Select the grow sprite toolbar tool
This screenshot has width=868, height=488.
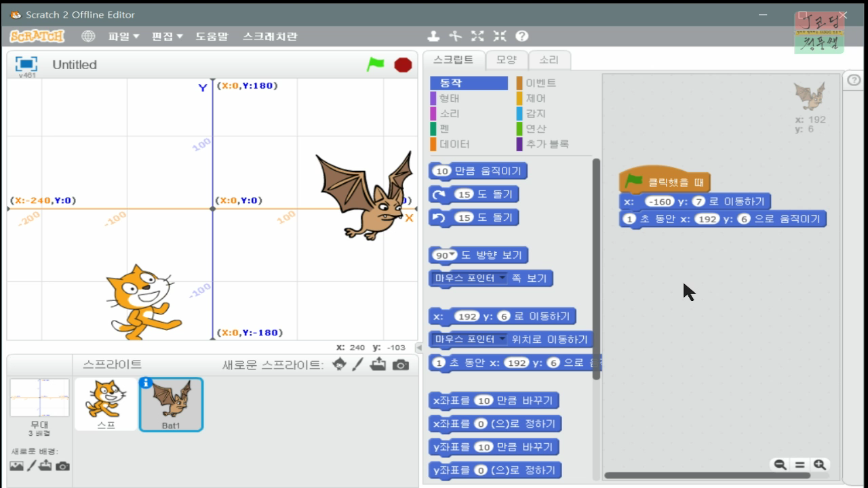click(477, 36)
